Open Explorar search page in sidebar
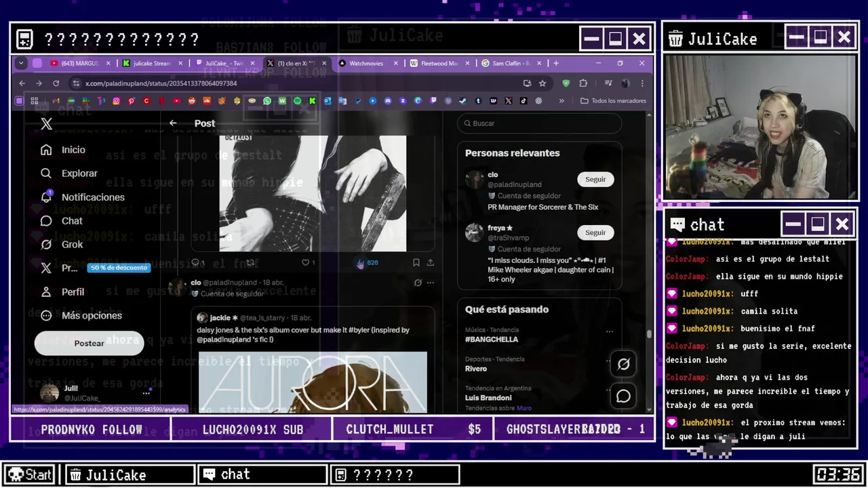868x488 pixels. (x=69, y=173)
